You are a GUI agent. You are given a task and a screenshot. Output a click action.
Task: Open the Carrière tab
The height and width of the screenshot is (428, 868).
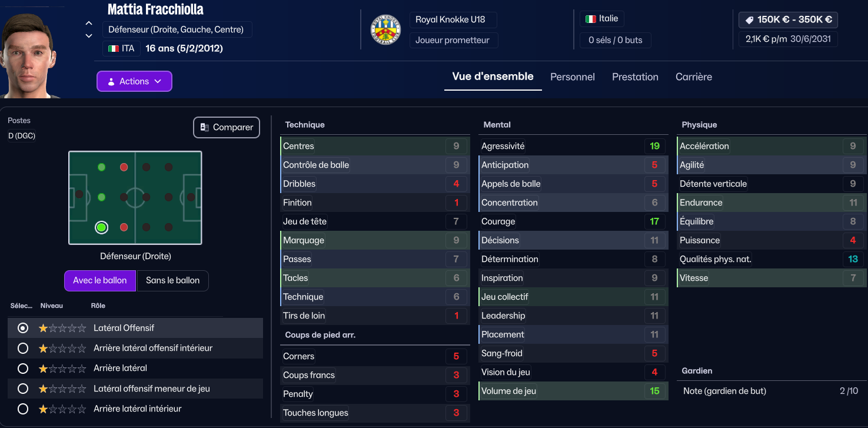[693, 77]
